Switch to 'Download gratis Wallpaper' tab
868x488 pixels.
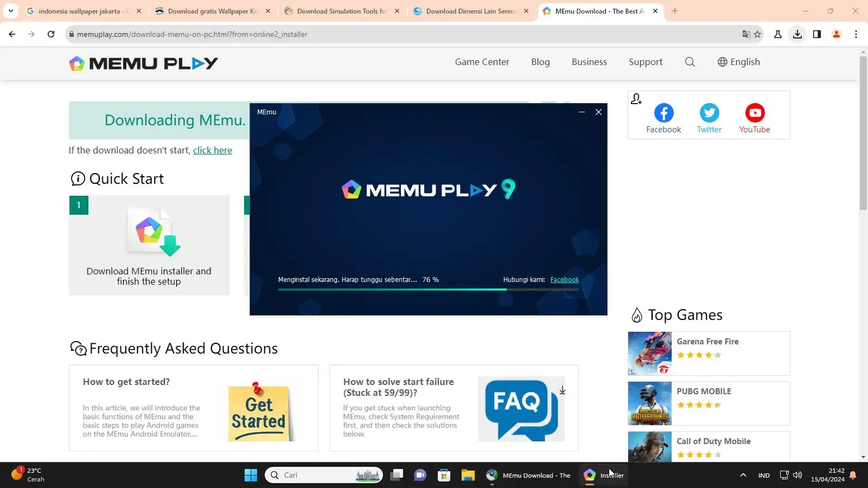click(x=213, y=11)
